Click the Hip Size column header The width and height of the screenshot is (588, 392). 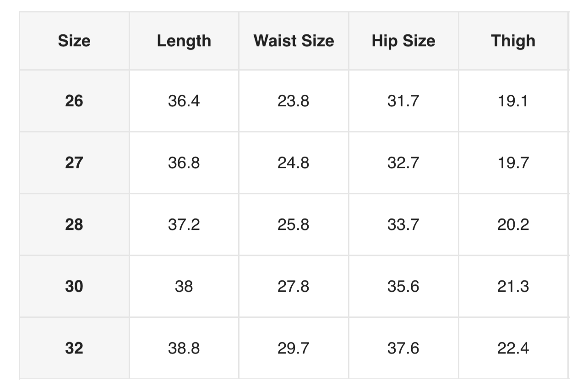pos(403,41)
